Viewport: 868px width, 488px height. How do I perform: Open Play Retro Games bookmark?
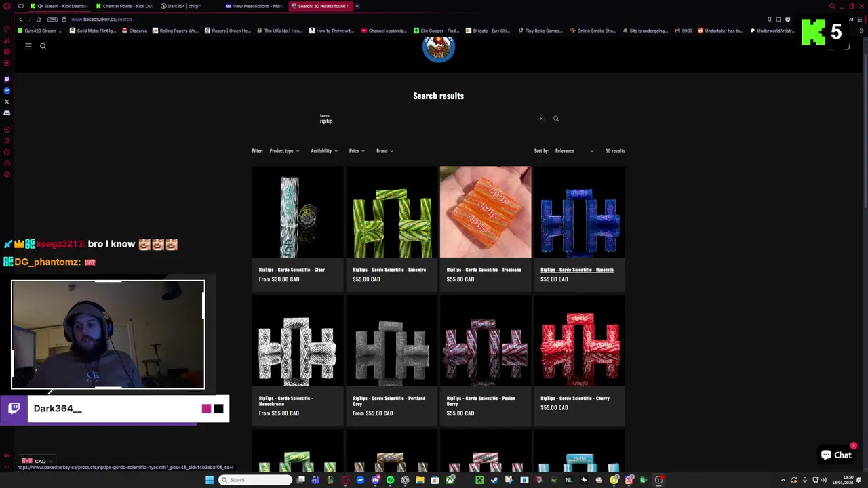click(540, 30)
